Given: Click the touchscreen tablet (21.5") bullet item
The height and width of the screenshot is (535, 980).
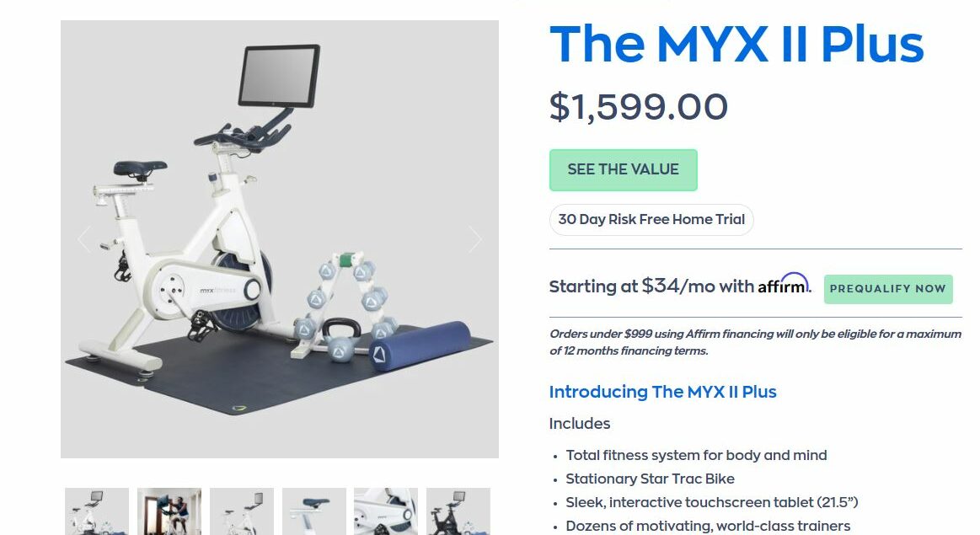Looking at the screenshot, I should pyautogui.click(x=712, y=502).
